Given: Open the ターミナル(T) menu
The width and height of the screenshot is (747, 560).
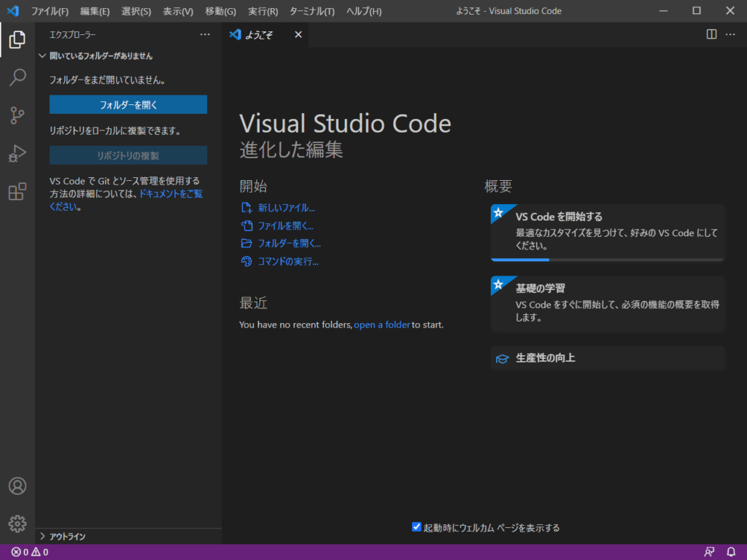Looking at the screenshot, I should coord(311,12).
